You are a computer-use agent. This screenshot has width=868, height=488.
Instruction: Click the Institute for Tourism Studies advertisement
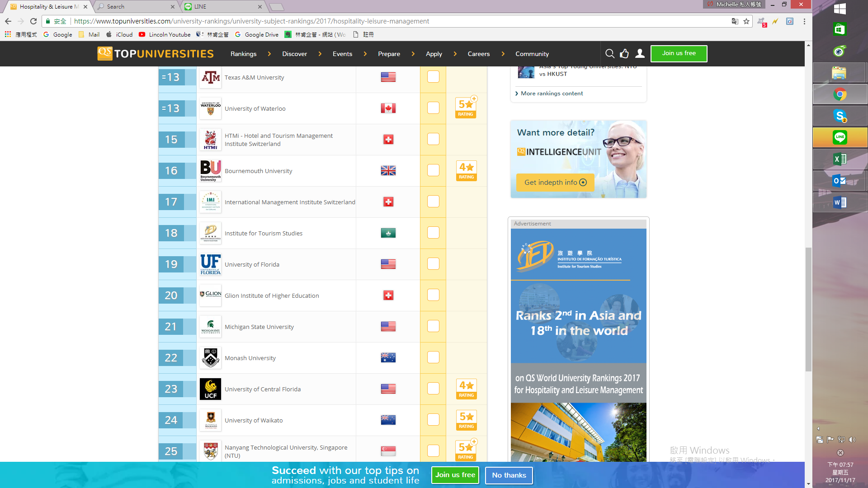coord(578,345)
